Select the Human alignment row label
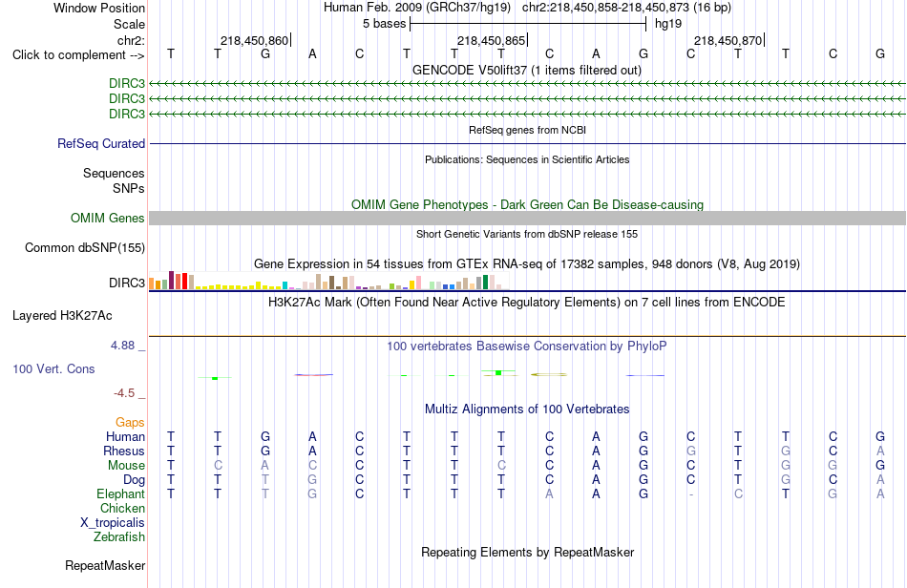Viewport: 907px width, 588px height. (125, 436)
